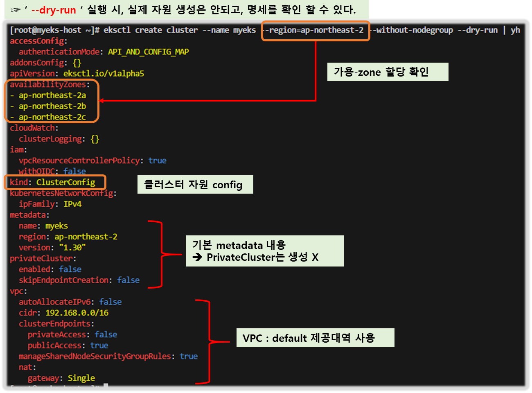The height and width of the screenshot is (393, 532).
Task: Click the 'region: ap-northeast-2' metadata line
Action: tap(68, 237)
